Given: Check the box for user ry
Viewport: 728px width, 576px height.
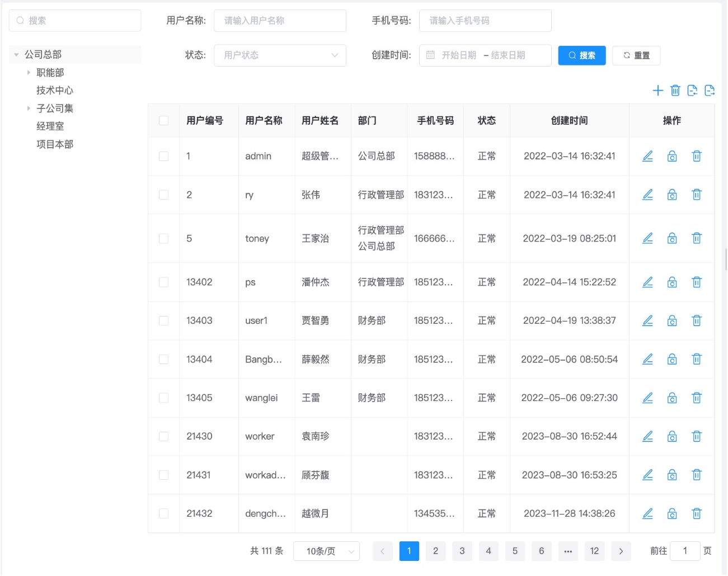Looking at the screenshot, I should click(163, 195).
